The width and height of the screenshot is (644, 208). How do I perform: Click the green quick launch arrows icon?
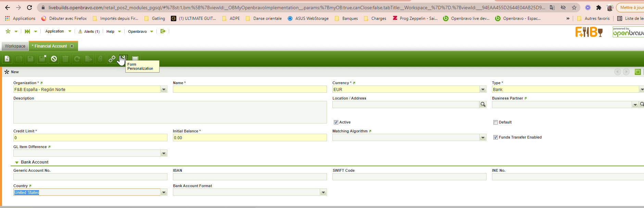[x=27, y=31]
